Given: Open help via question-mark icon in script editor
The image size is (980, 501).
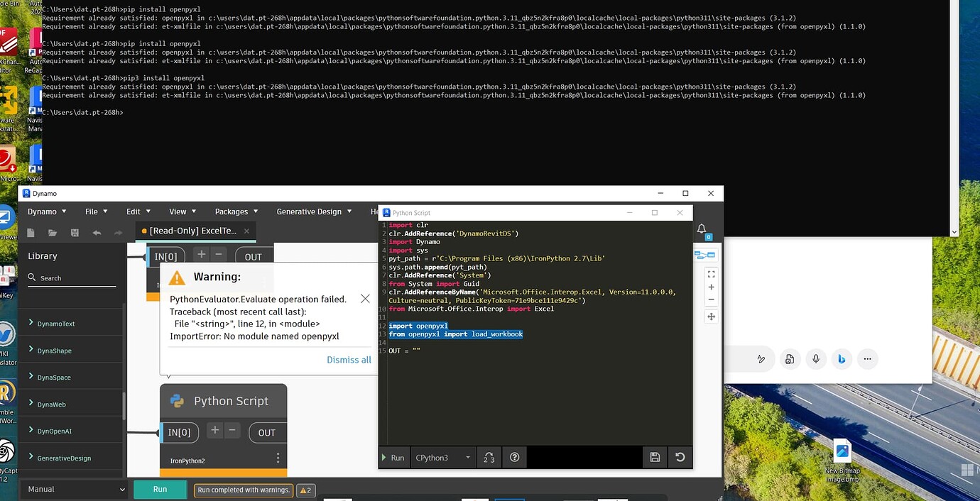Looking at the screenshot, I should tap(514, 457).
